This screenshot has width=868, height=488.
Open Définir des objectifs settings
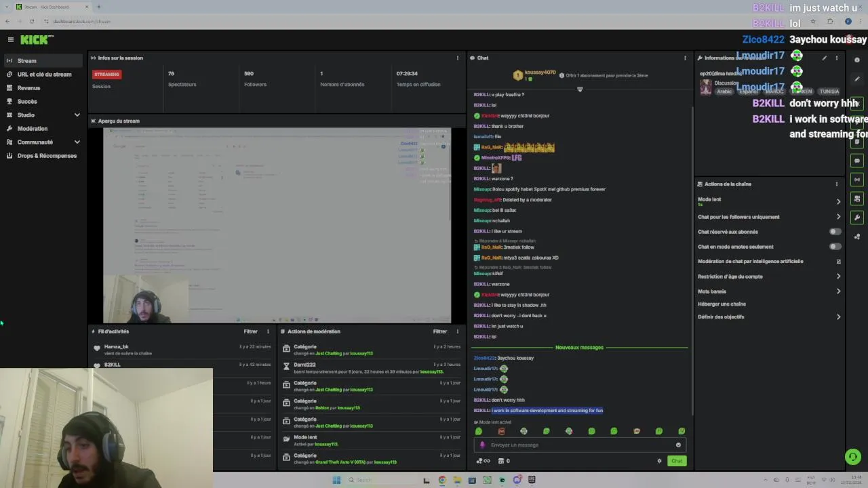click(769, 317)
